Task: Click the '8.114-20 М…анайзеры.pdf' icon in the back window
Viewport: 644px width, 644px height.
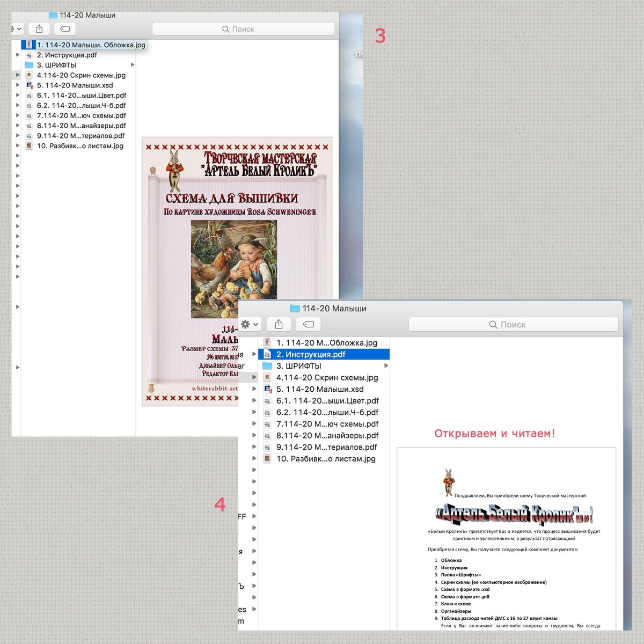Action: coord(29,126)
